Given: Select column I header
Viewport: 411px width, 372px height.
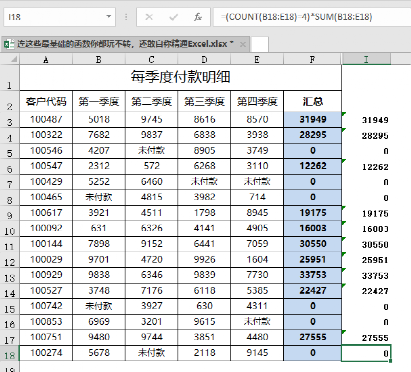Looking at the screenshot, I should (366, 60).
